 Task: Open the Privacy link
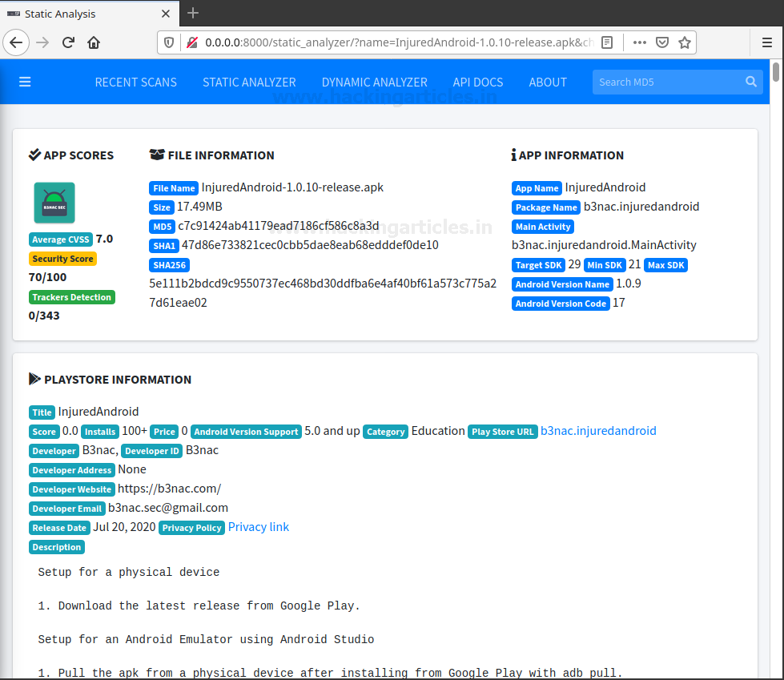pos(259,527)
